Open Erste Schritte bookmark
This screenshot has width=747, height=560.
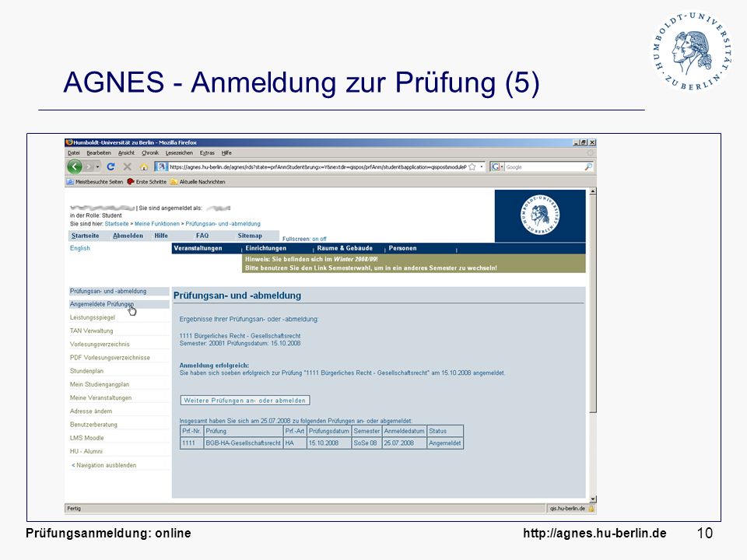coord(147,182)
